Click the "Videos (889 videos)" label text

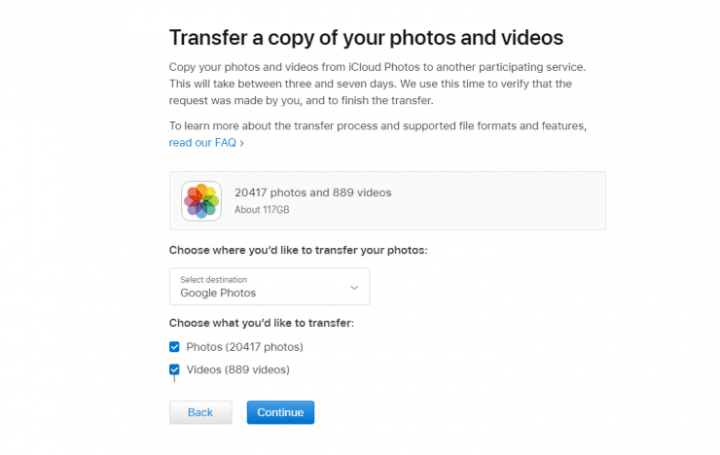click(x=238, y=370)
